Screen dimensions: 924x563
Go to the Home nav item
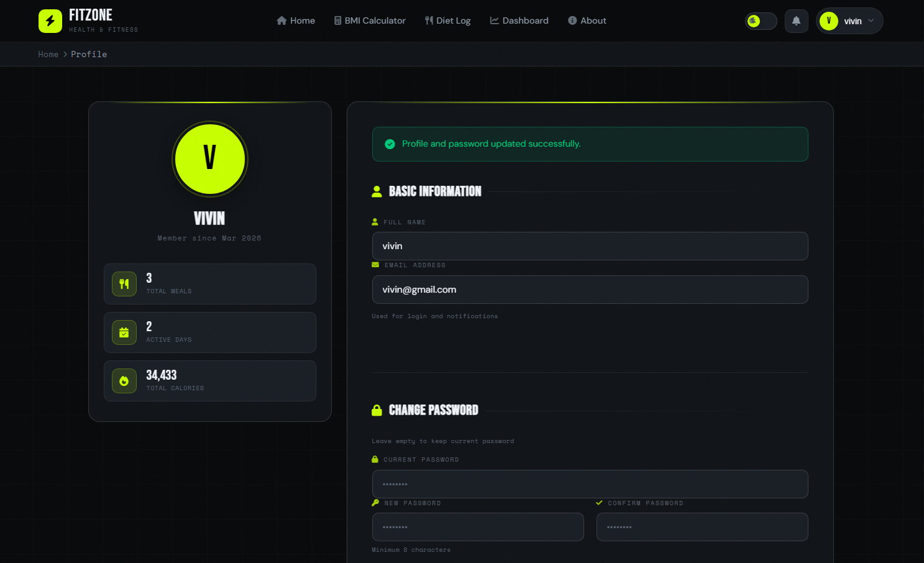tap(296, 21)
